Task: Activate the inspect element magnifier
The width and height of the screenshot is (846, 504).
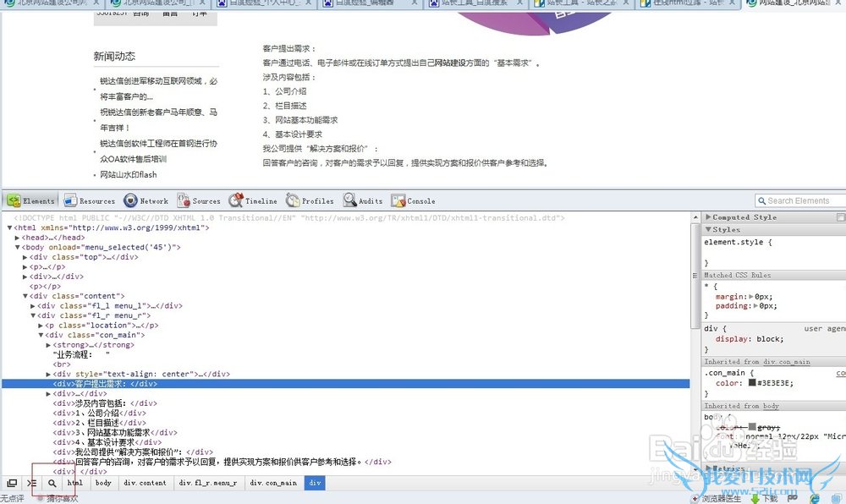Action: [52, 483]
